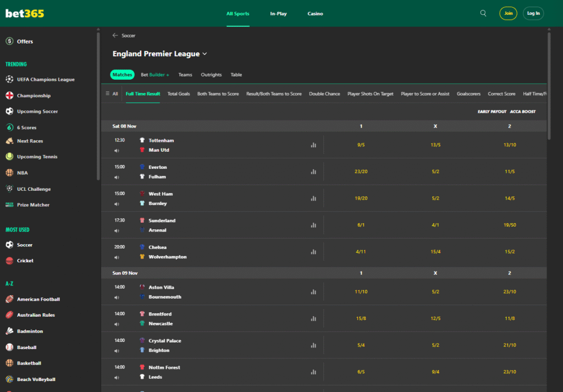Select Tottenham home win odds 9/5
Screen dimensions: 563x392
point(361,145)
